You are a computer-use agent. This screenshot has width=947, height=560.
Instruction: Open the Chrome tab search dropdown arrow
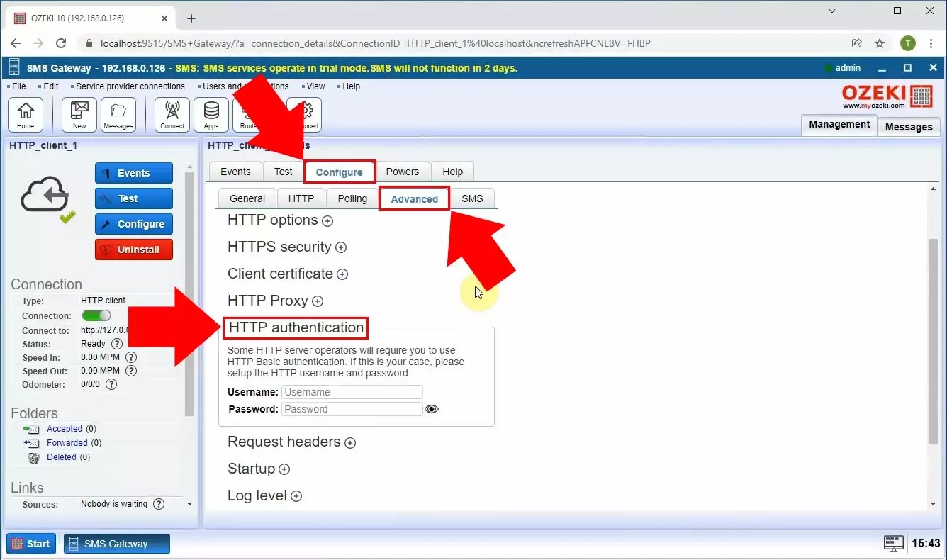click(x=832, y=11)
